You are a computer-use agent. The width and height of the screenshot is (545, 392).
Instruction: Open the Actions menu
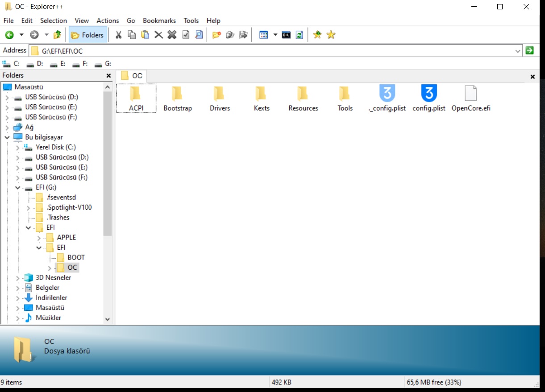(108, 21)
